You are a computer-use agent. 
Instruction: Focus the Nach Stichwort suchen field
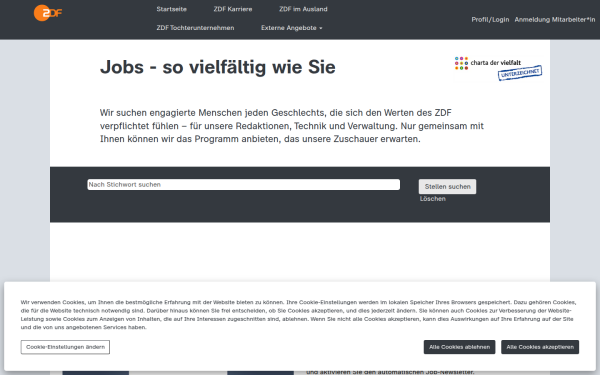point(244,184)
